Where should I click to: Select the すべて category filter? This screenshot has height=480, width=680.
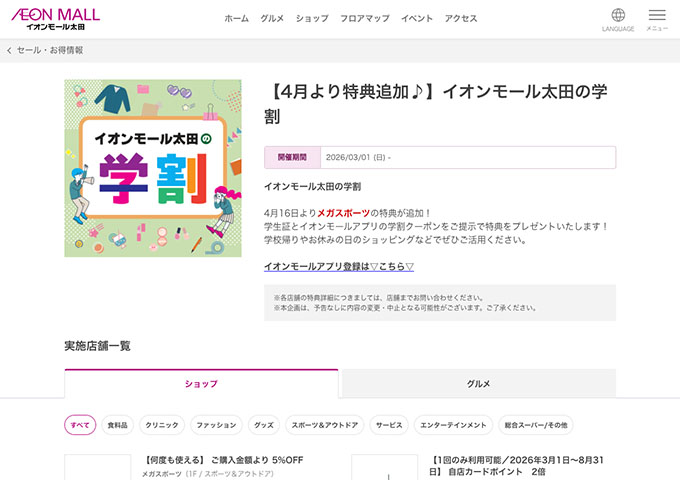coord(80,425)
